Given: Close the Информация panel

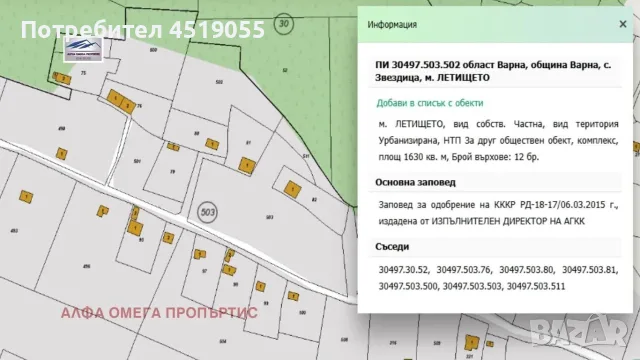Looking at the screenshot, I should [622, 24].
